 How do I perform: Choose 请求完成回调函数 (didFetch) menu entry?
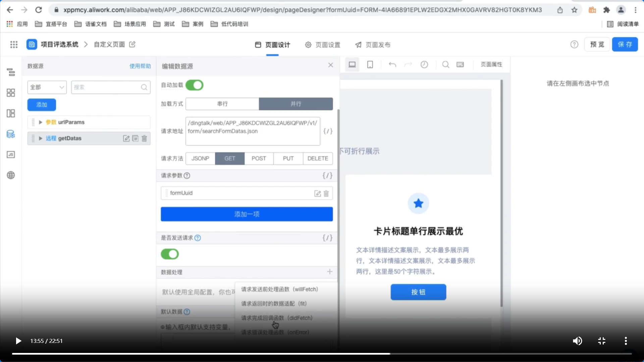pyautogui.click(x=277, y=318)
